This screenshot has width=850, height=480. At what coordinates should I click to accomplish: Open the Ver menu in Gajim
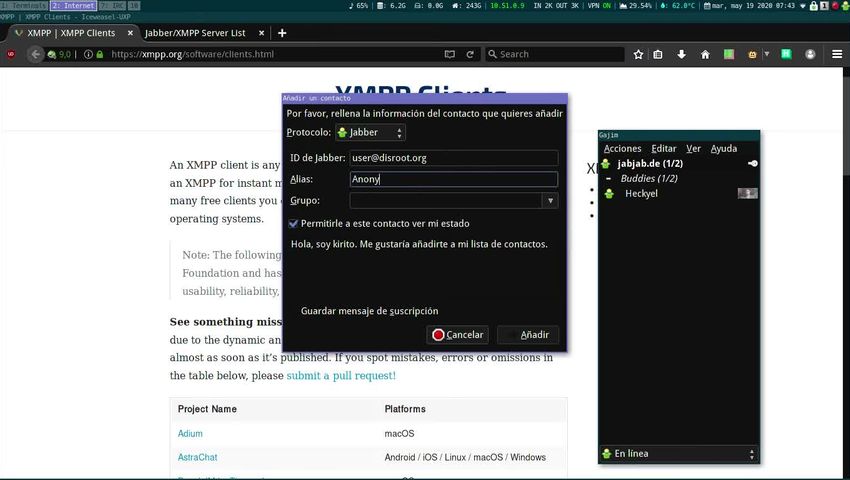(x=693, y=149)
